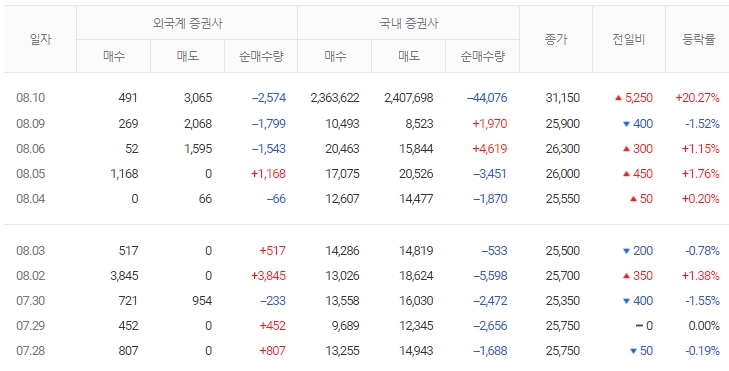Click the 종가 column header
This screenshot has height=371, width=729.
(x=556, y=40)
